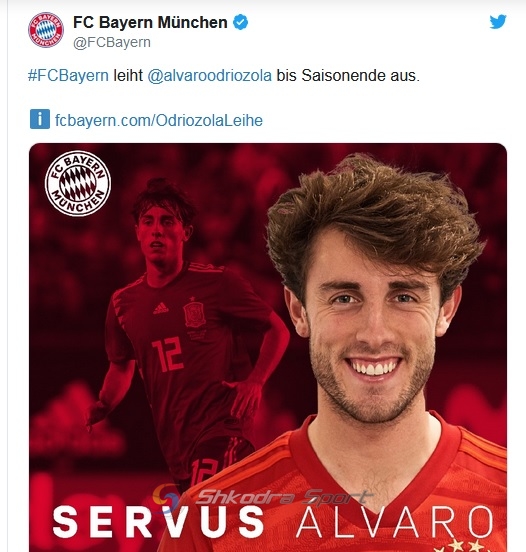The width and height of the screenshot is (526, 552).
Task: Click the blue info "i" icon
Action: (x=40, y=119)
